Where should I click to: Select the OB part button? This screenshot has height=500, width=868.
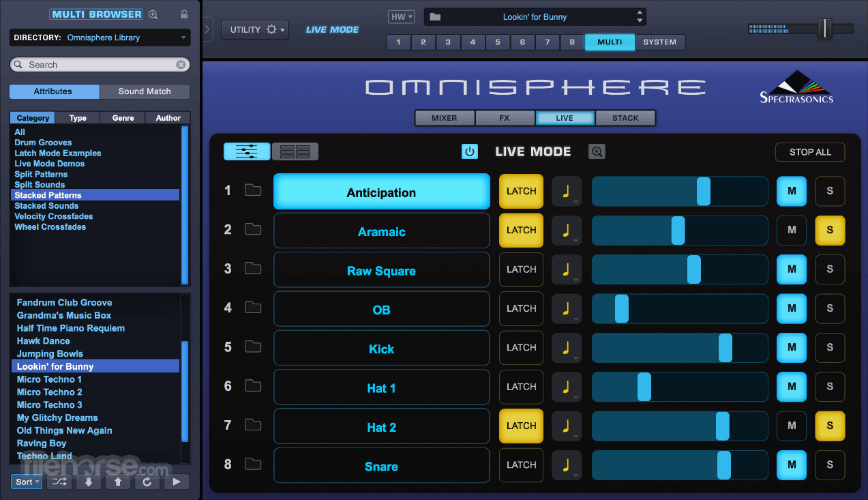382,308
